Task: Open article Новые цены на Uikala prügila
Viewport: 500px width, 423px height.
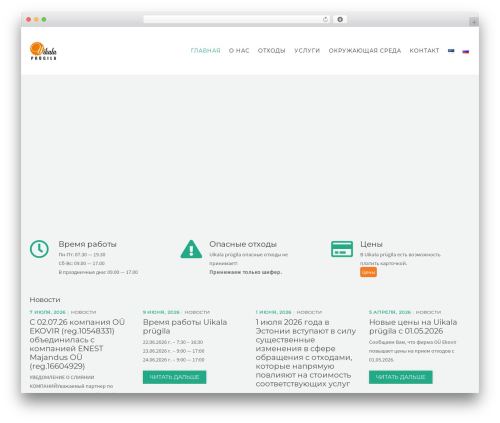Action: pyautogui.click(x=413, y=327)
